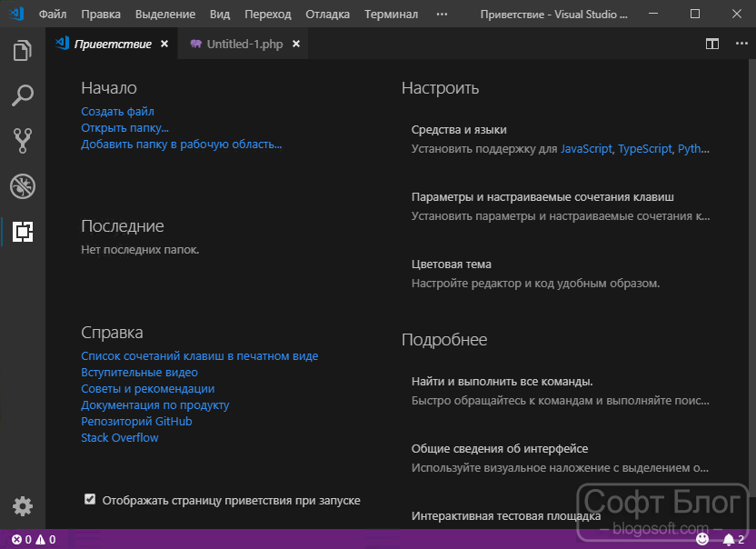Open the Советы и рекомендации link
Screen dimensions: 756x549
[147, 389]
